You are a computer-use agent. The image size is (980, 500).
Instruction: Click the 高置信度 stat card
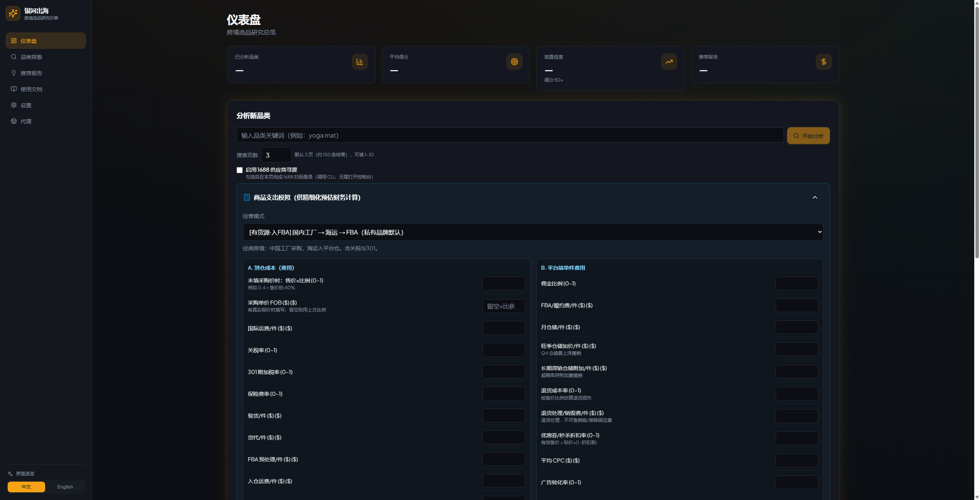click(x=610, y=69)
